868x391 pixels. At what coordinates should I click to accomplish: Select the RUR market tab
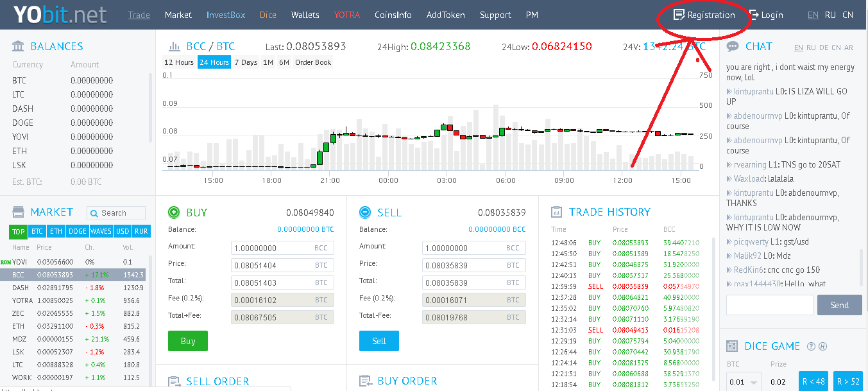click(x=140, y=232)
